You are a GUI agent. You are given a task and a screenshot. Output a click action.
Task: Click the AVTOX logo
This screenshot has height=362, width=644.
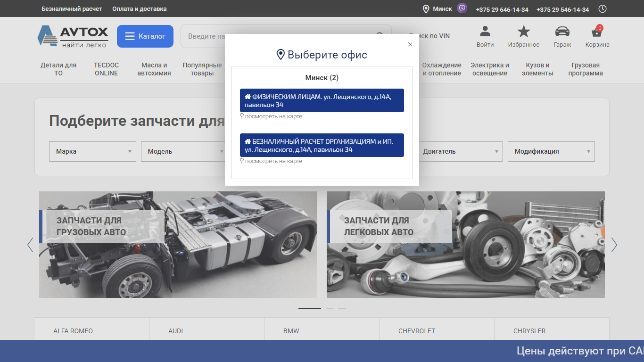(x=73, y=36)
